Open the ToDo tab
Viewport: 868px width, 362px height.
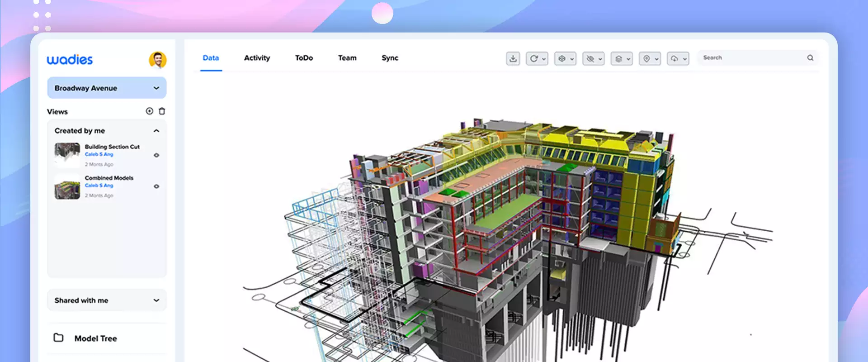coord(304,58)
